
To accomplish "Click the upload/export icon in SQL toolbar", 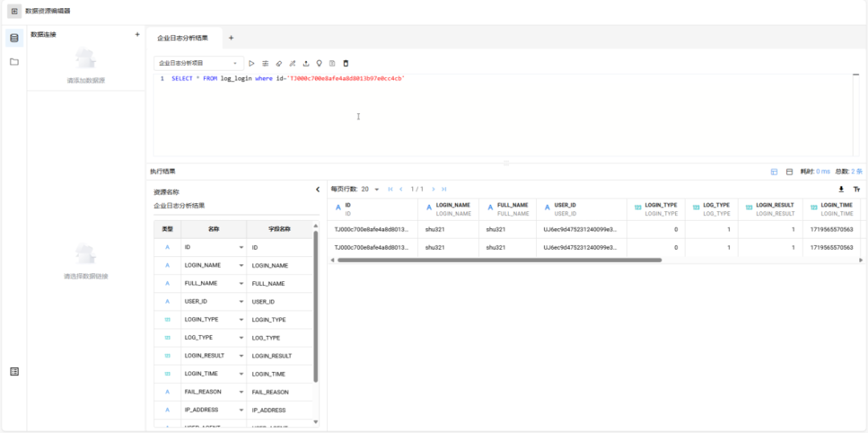I will 305,63.
